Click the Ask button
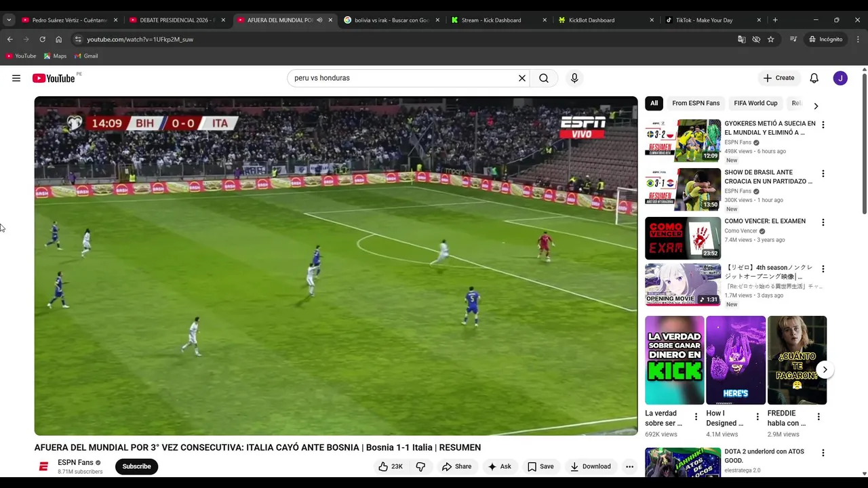Screen dimensions: 868x488 [499, 466]
